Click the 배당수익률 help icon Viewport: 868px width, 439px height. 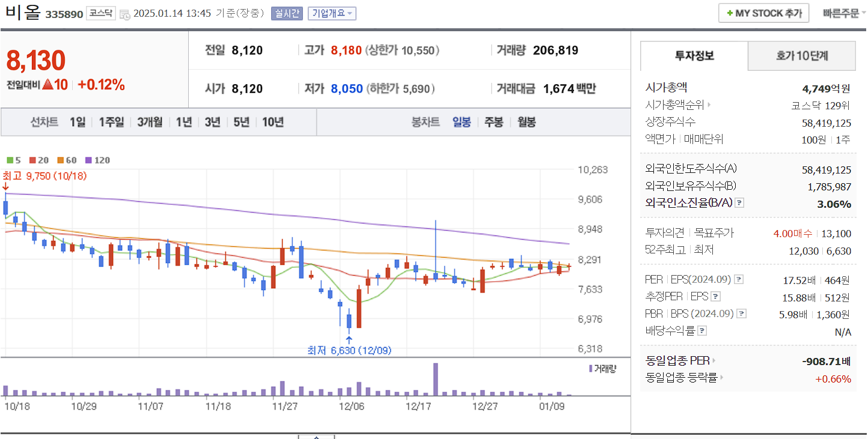click(701, 330)
